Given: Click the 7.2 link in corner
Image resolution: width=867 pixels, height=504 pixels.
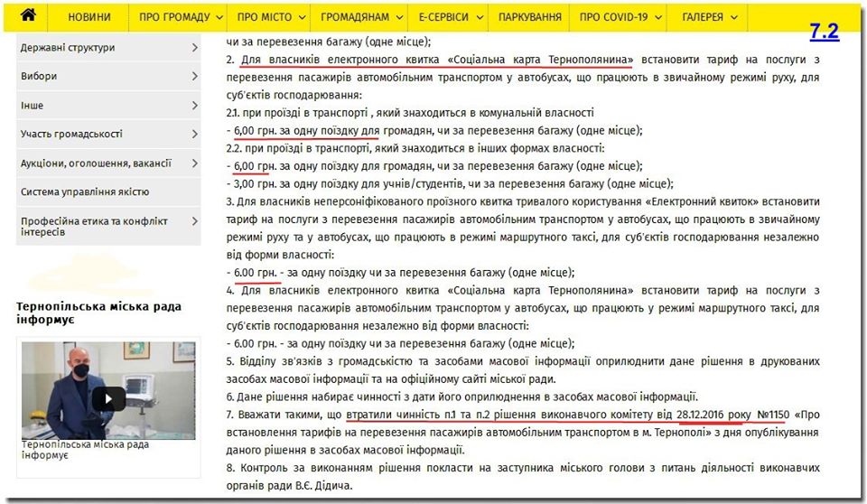Looking at the screenshot, I should [824, 32].
